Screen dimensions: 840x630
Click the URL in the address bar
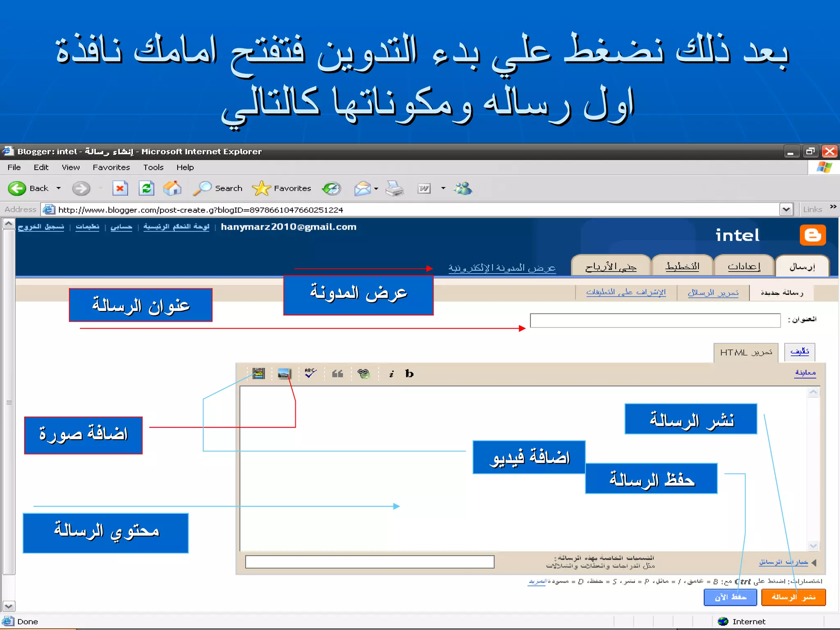[x=201, y=210]
